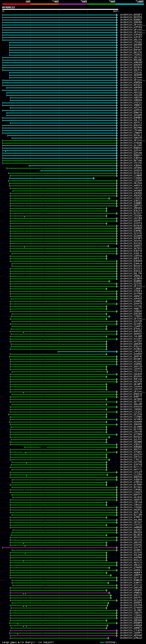Click the UniRef100_Q304Y2 label
This screenshot has width=146, height=644.
click(131, 47)
